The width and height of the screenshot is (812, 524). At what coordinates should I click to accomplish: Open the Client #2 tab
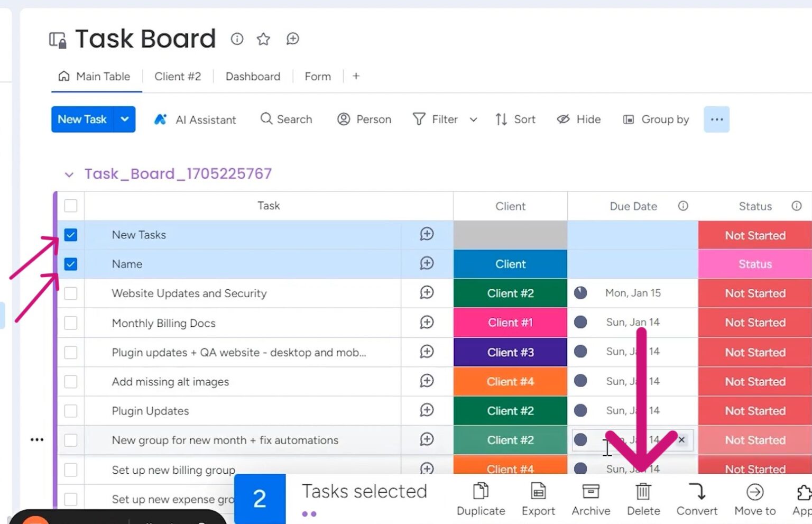(x=178, y=76)
